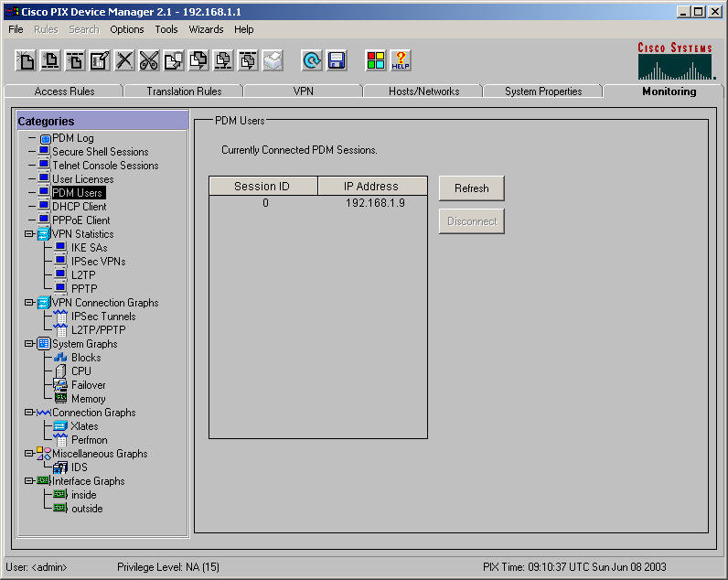
Task: Click the Xlates icon in the tree
Action: (60, 425)
